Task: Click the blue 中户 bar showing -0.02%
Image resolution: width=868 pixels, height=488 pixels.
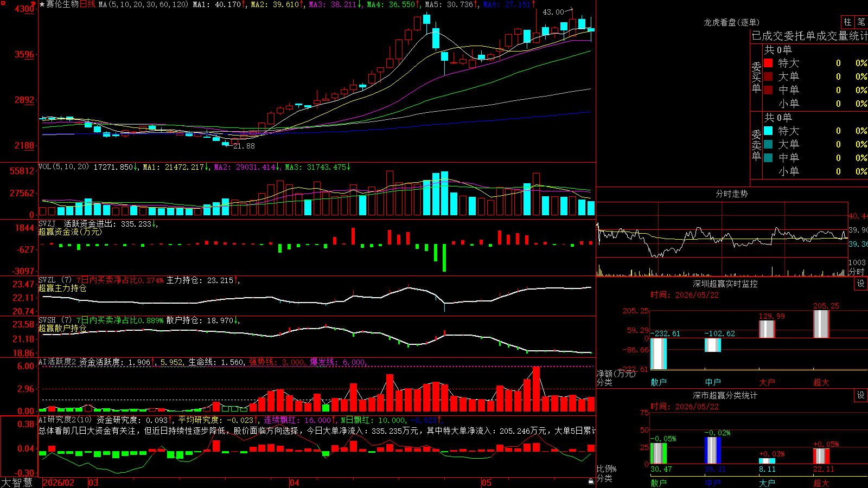Action: pos(713,450)
